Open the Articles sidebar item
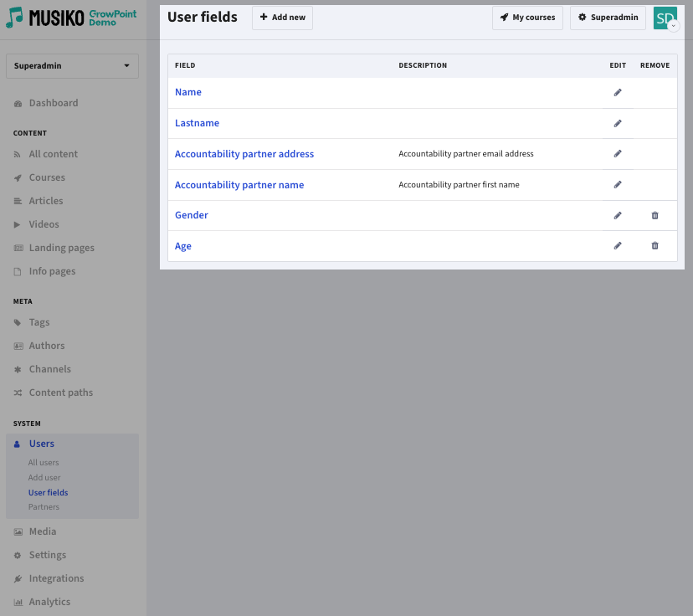The width and height of the screenshot is (693, 616). [x=46, y=201]
